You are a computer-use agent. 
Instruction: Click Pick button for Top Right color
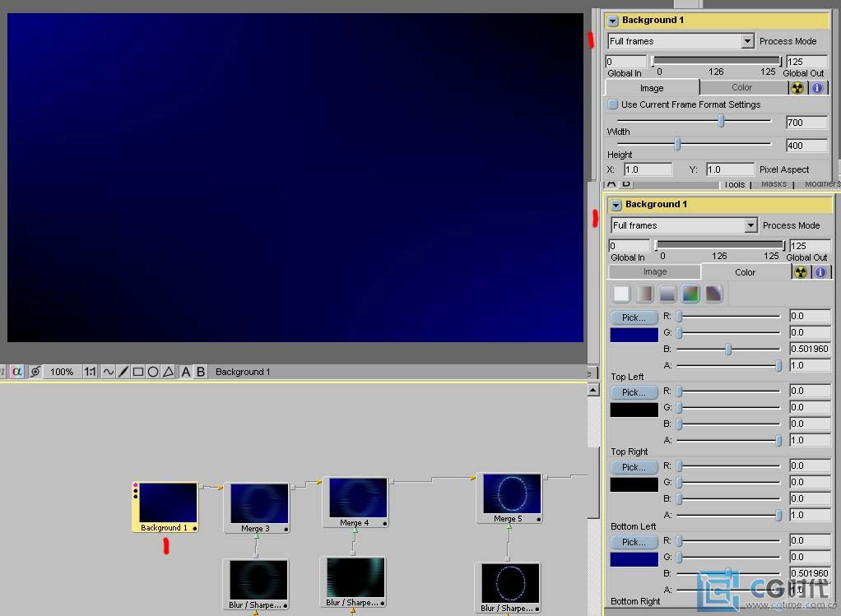pos(634,392)
